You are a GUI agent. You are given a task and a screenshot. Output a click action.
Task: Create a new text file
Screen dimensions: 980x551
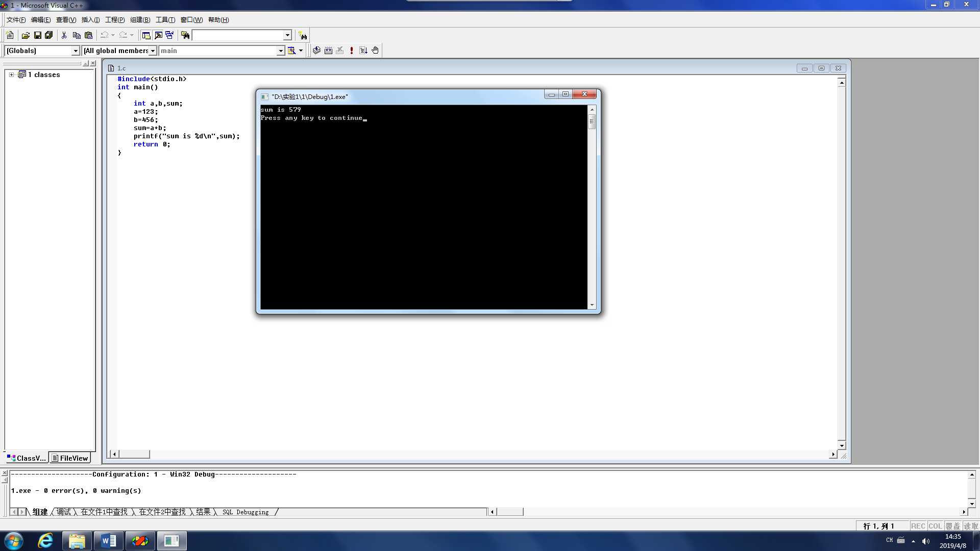[x=10, y=35]
